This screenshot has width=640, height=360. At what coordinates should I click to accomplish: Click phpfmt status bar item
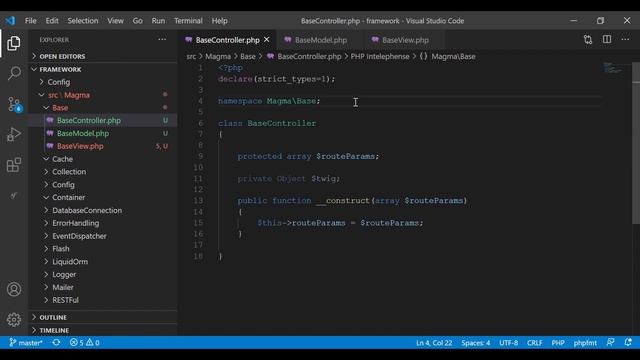[585, 342]
